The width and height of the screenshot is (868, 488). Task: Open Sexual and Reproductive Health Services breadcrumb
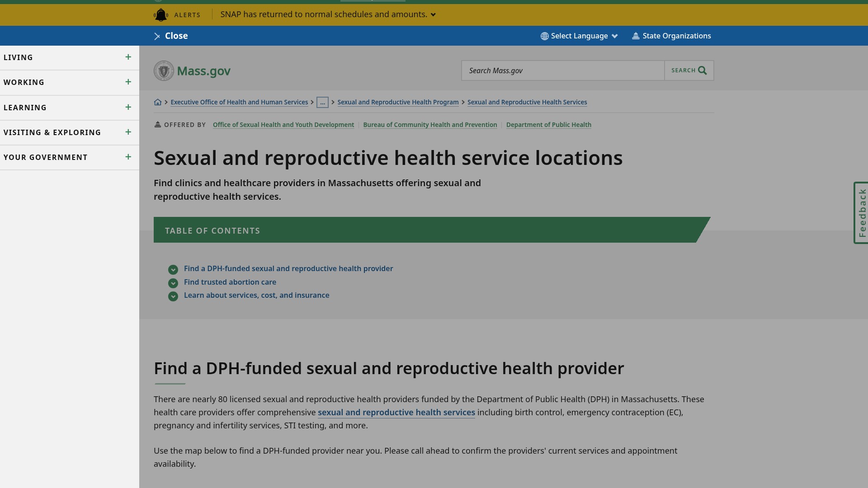coord(527,102)
